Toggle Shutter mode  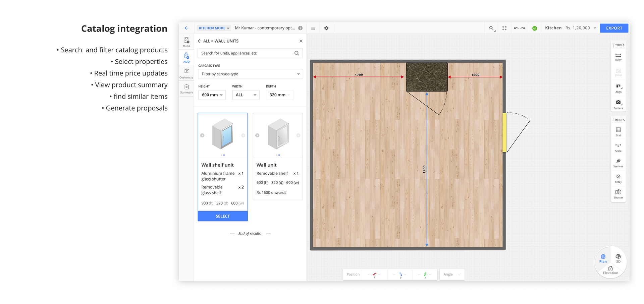tap(618, 194)
